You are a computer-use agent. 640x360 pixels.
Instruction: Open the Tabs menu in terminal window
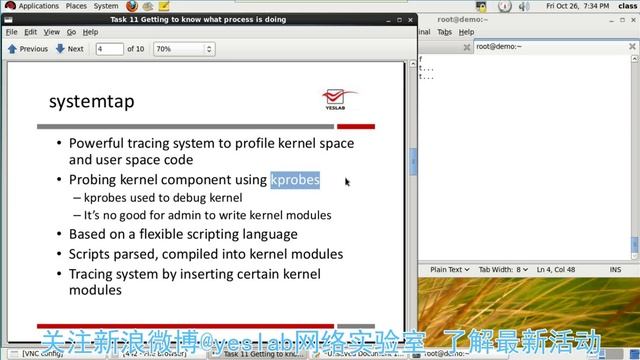[444, 32]
